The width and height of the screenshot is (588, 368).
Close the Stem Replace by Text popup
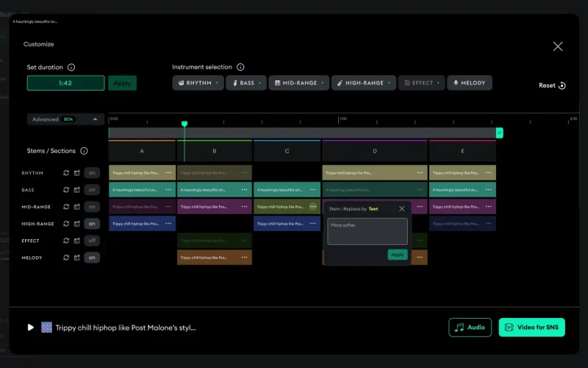(401, 209)
